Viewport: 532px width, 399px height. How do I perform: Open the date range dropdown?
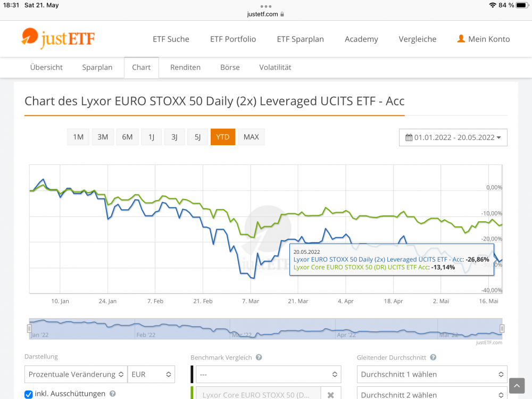[453, 137]
